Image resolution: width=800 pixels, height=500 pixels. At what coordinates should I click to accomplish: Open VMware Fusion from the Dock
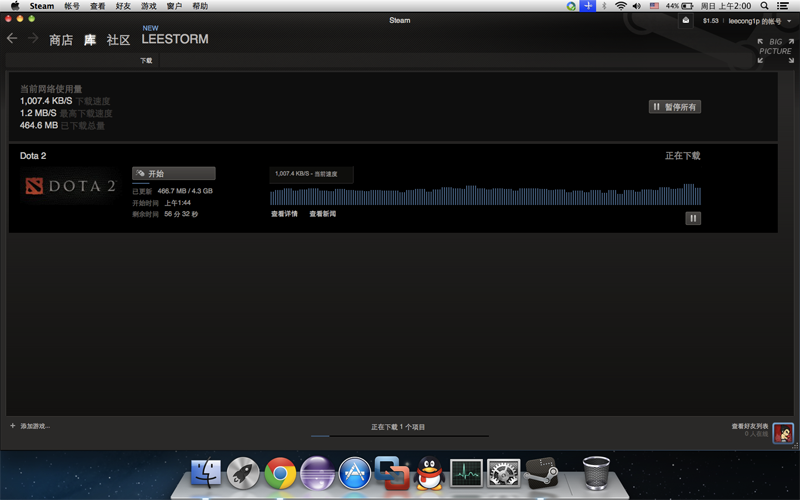(x=392, y=473)
